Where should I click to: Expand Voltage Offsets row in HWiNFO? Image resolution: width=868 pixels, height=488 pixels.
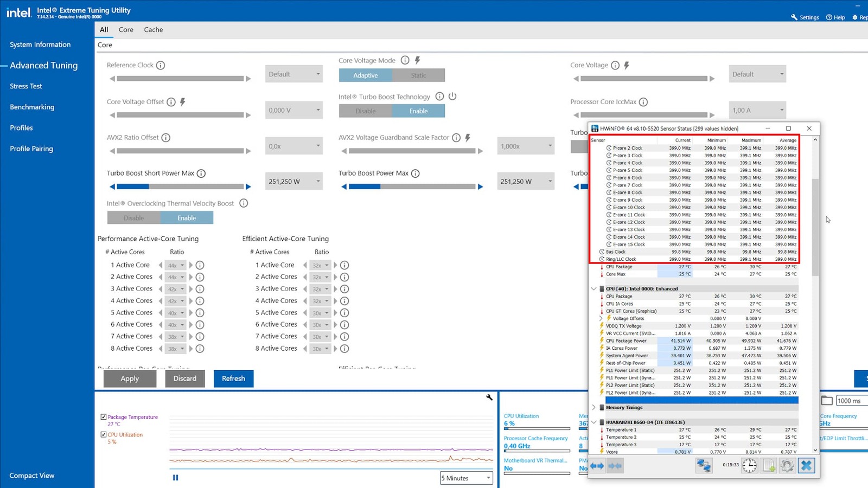point(601,319)
